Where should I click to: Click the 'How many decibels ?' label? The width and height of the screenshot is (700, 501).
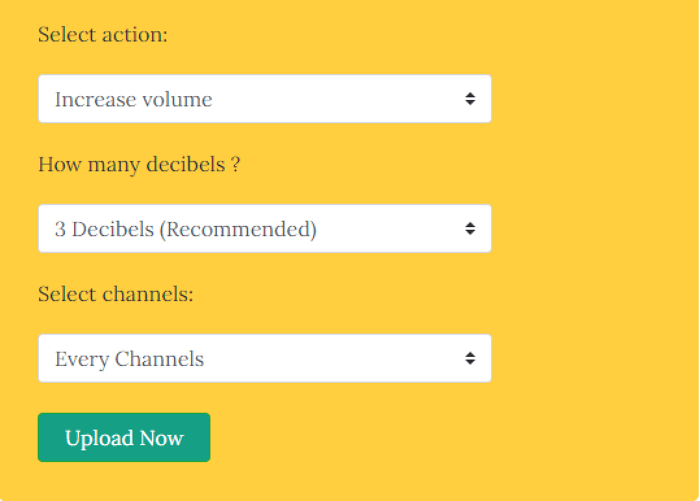pos(139,164)
